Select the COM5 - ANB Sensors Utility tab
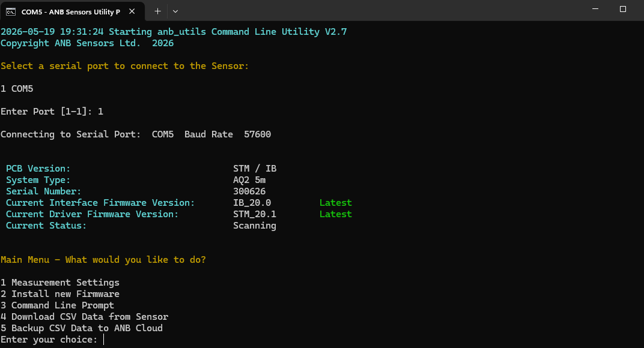This screenshot has height=348, width=644. pyautogui.click(x=71, y=12)
